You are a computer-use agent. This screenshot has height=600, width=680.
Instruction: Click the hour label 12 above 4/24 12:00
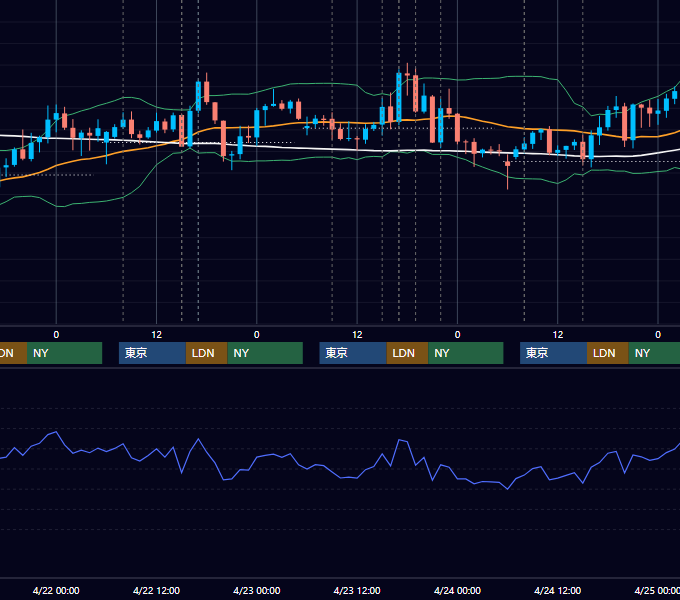pos(558,335)
